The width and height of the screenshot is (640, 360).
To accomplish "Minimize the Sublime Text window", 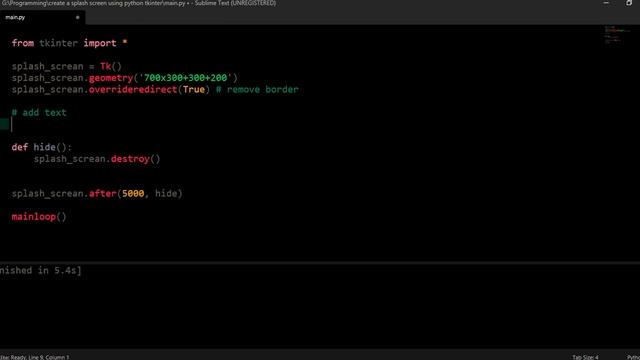I will (x=606, y=3).
